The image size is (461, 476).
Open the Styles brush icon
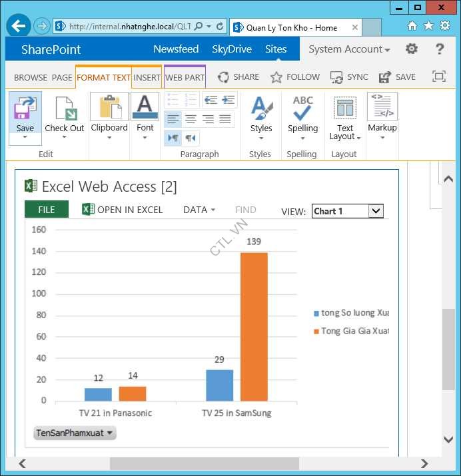(260, 107)
